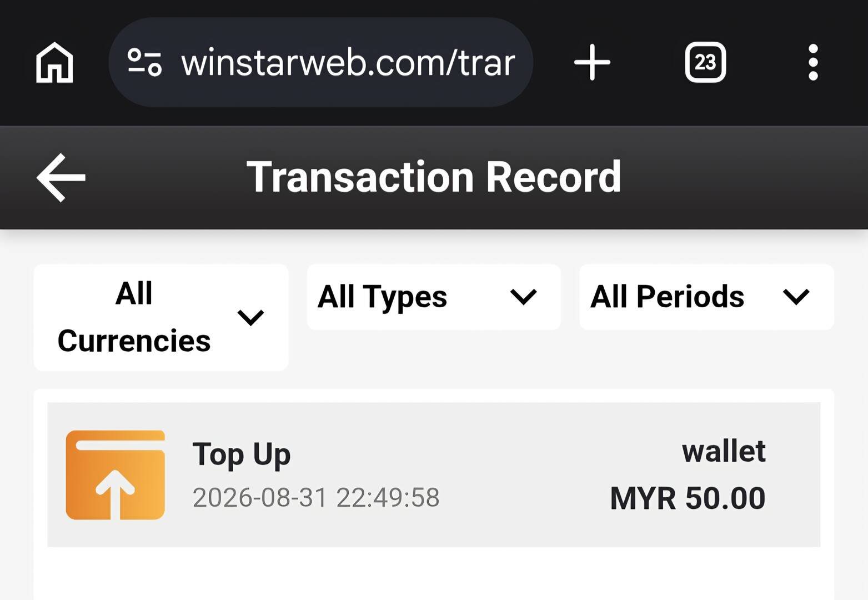Screen dimensions: 868x600
Task: Open the Top Up transaction record
Action: coord(434,474)
